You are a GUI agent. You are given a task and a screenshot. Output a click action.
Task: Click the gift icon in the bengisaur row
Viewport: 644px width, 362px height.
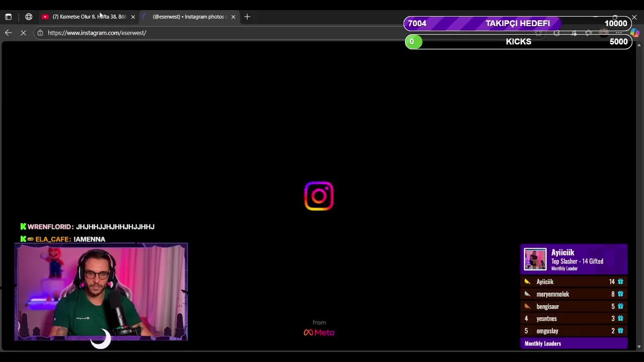point(620,306)
